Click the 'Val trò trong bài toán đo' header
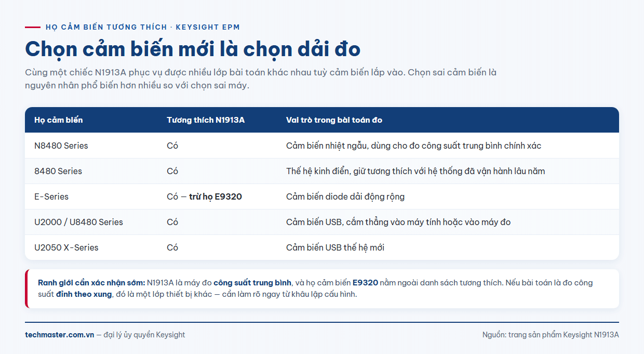Image resolution: width=644 pixels, height=354 pixels. [334, 120]
